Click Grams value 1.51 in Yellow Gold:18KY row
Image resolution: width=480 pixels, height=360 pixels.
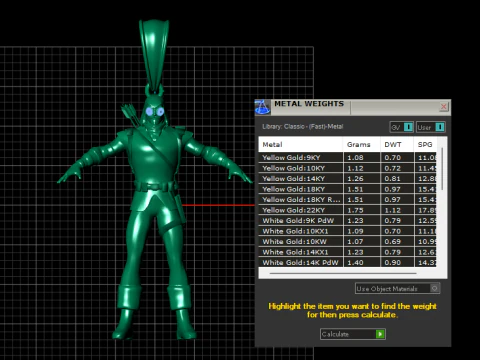[x=355, y=189]
